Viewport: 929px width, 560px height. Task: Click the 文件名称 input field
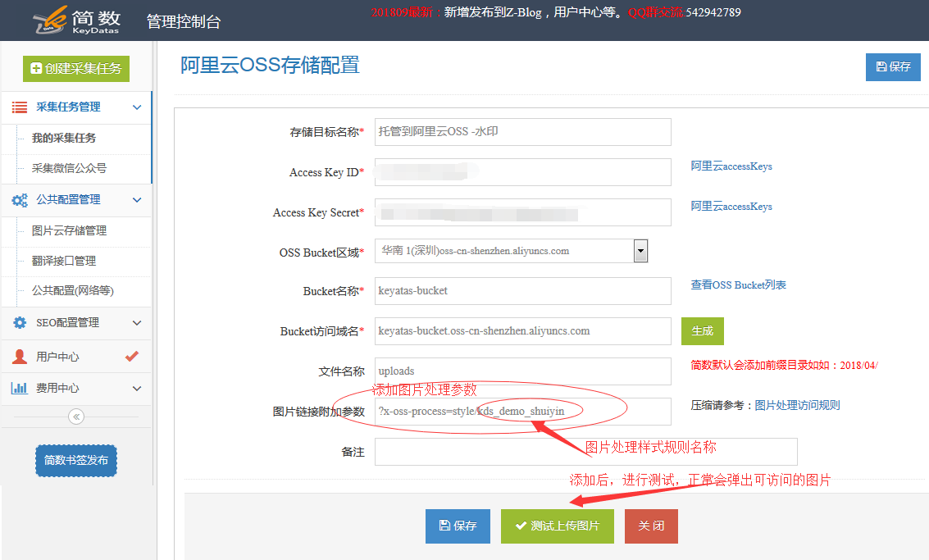tap(523, 371)
